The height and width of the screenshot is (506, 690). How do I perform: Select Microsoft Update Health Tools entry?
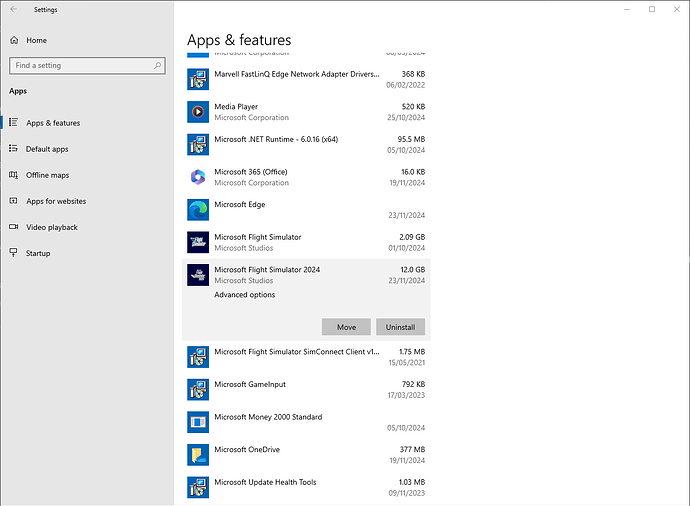point(306,487)
